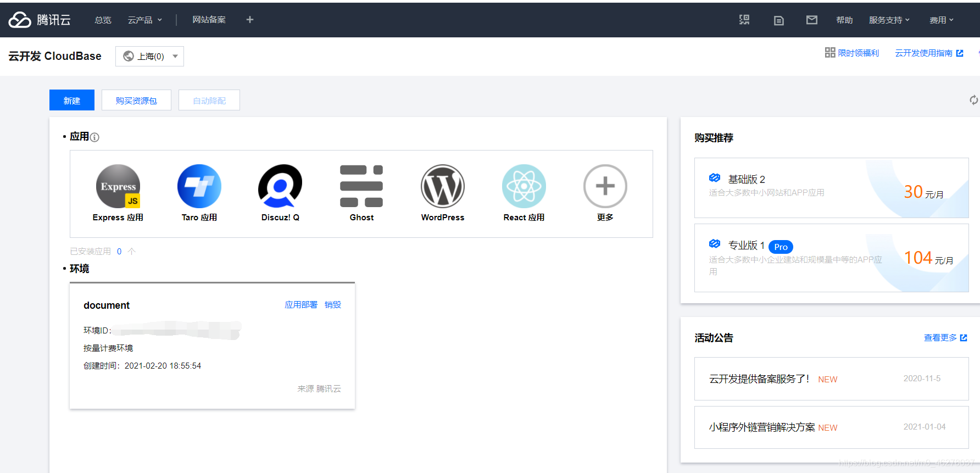Click the external link icon beside 查看更多

coord(964,338)
